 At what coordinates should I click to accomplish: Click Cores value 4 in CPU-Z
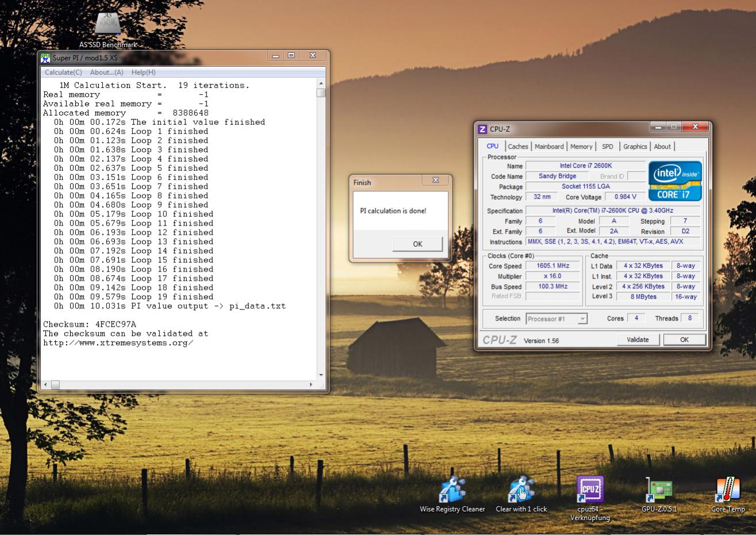tap(636, 318)
